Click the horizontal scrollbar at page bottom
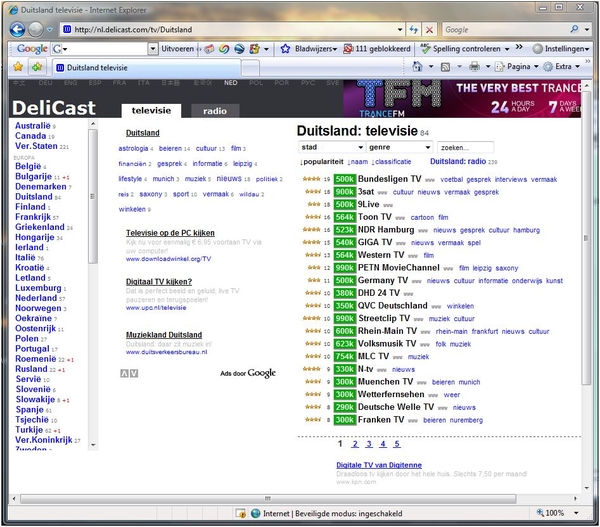 pyautogui.click(x=268, y=498)
